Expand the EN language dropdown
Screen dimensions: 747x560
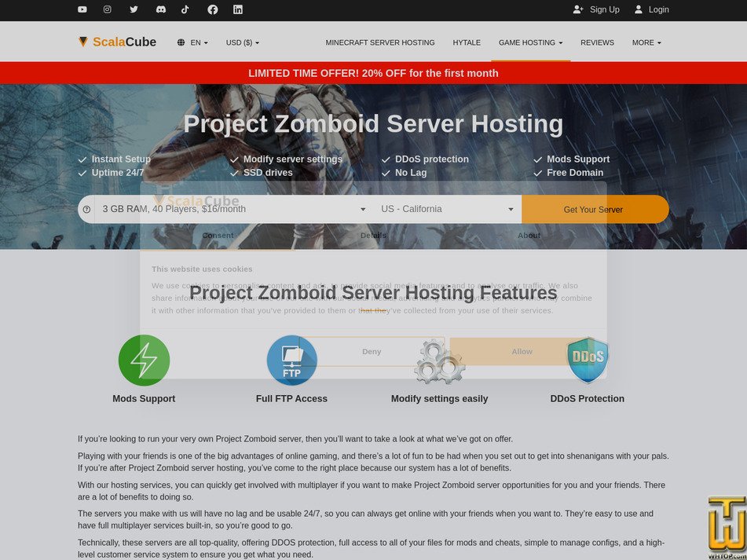click(193, 42)
